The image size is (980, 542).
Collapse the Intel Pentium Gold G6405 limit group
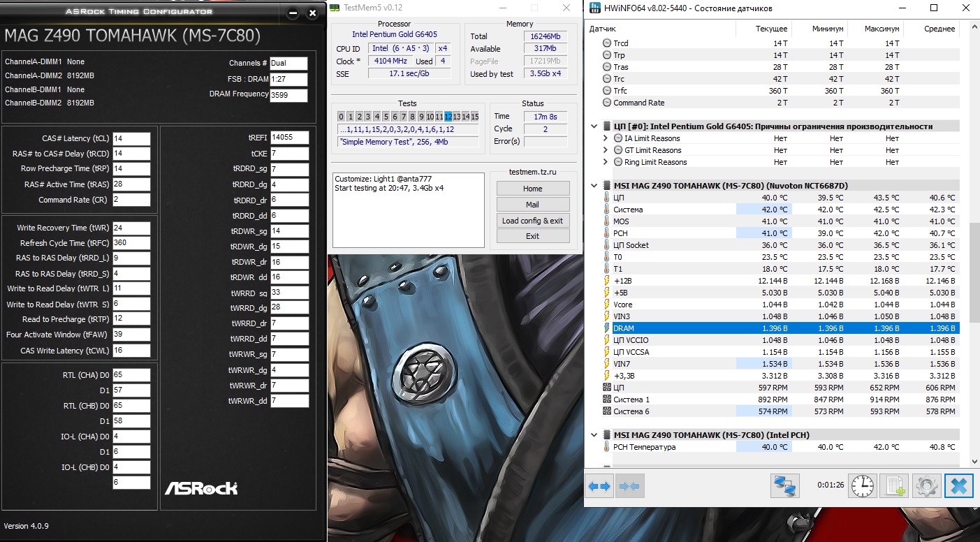pyautogui.click(x=594, y=126)
